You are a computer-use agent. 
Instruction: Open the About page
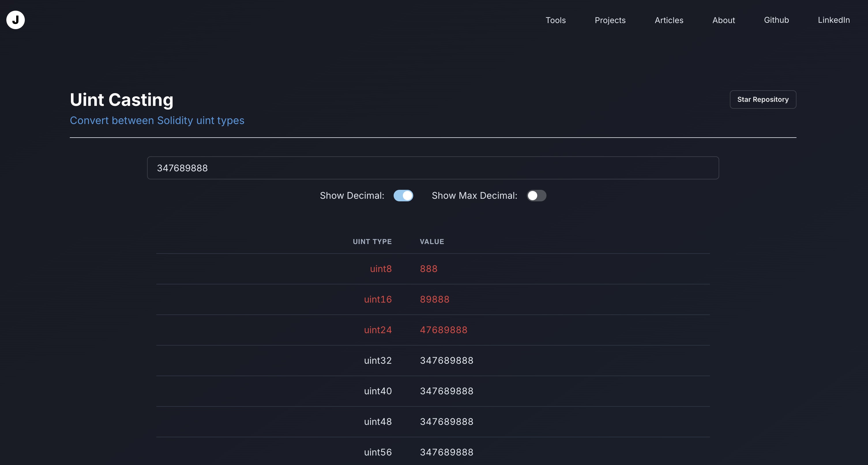click(724, 20)
